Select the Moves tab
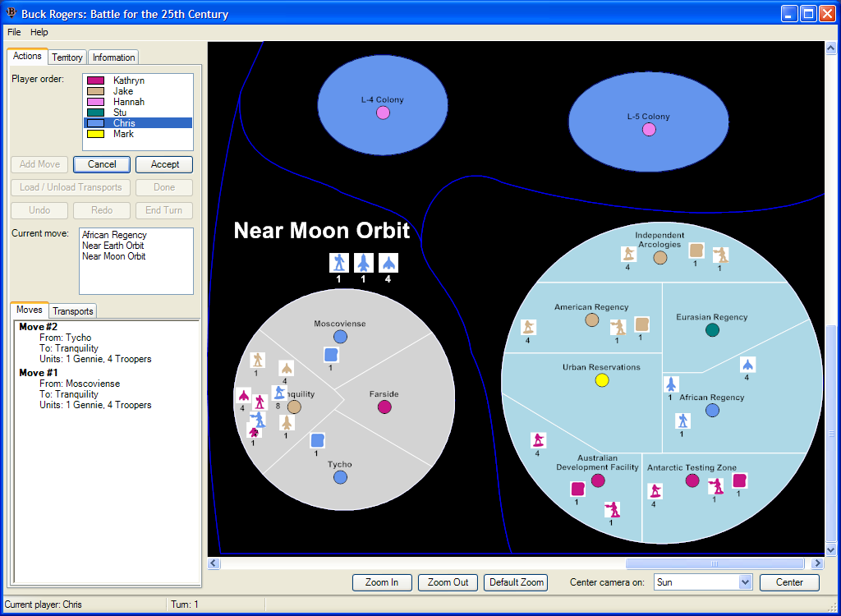841x616 pixels. [x=30, y=310]
